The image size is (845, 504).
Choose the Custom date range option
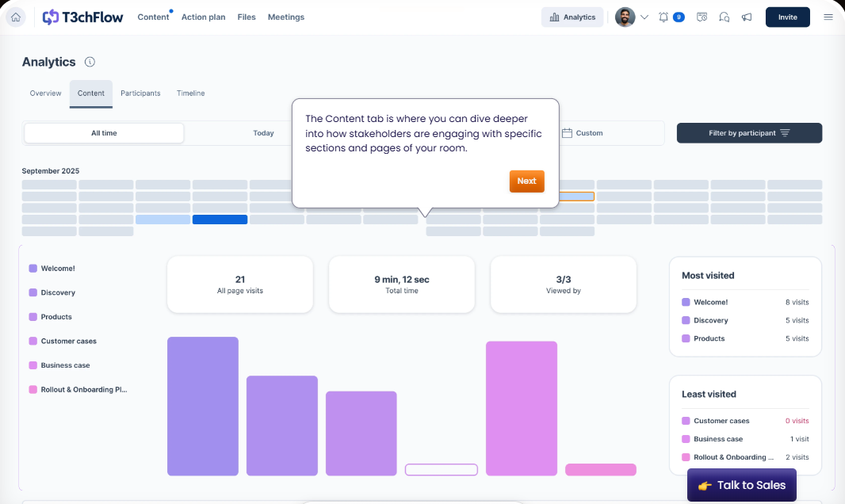[583, 133]
